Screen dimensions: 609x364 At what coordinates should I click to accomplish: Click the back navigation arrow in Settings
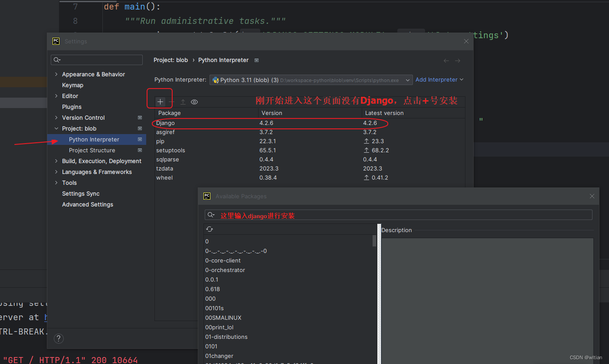[x=446, y=61]
